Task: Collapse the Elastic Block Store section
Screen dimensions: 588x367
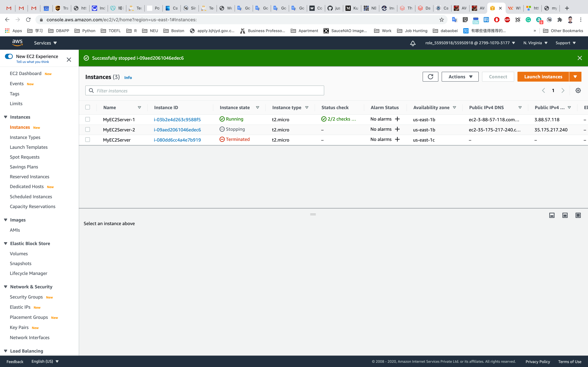Action: 6,243
